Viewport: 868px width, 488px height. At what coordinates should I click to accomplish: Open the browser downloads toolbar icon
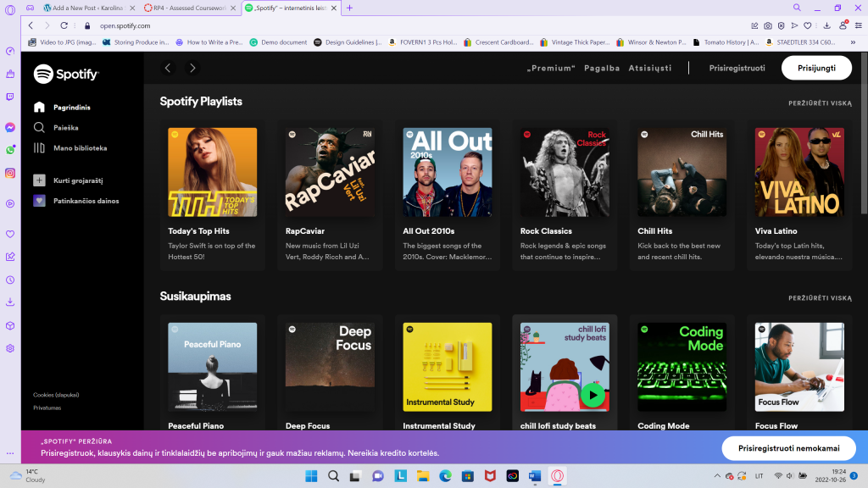tap(826, 25)
